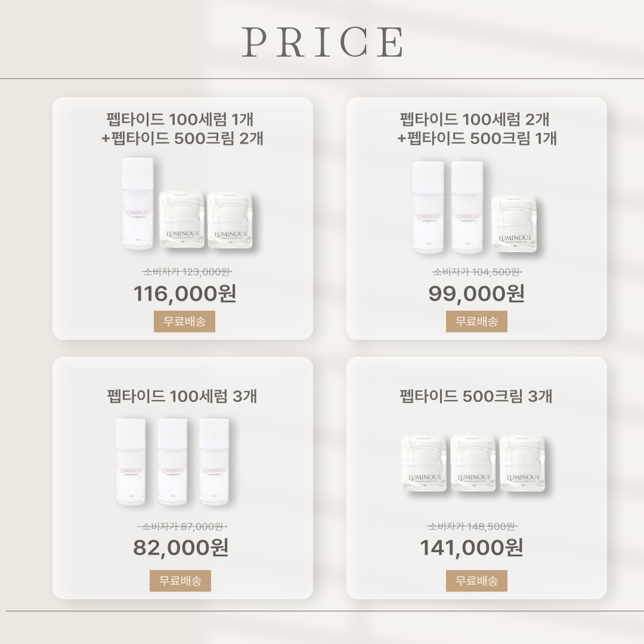Click the 펩타이드 100세럼 2개 set title
Screen dimensions: 644x644
475,119
